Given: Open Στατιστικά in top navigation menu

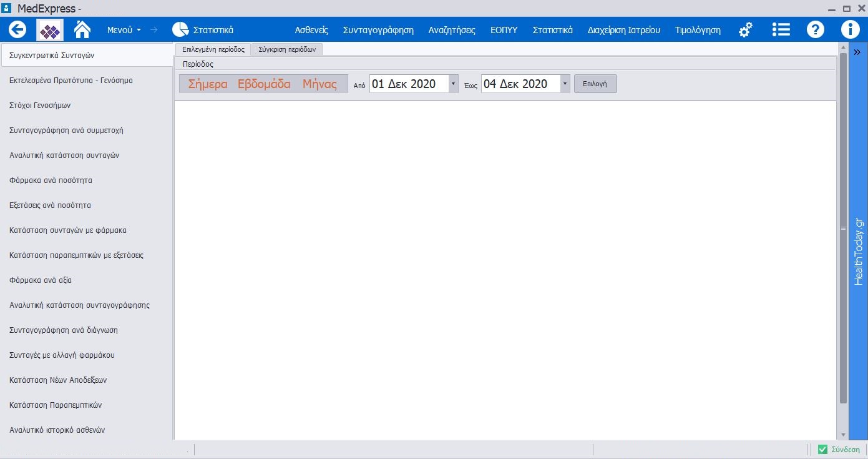Looking at the screenshot, I should click(553, 30).
